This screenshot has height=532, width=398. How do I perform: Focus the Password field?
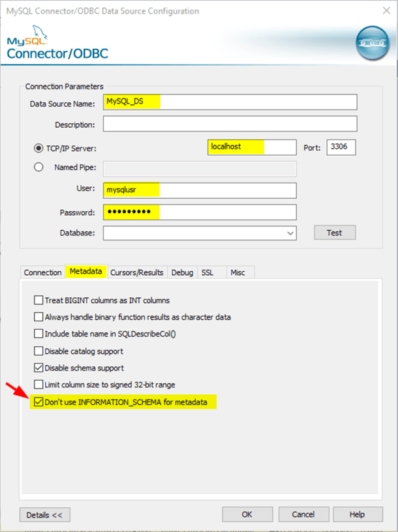pyautogui.click(x=200, y=212)
